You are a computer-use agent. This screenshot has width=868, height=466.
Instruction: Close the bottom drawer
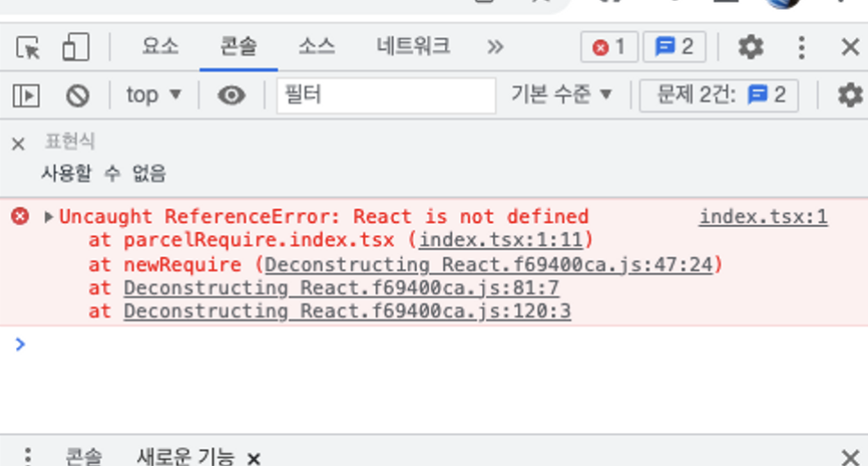coord(849,457)
